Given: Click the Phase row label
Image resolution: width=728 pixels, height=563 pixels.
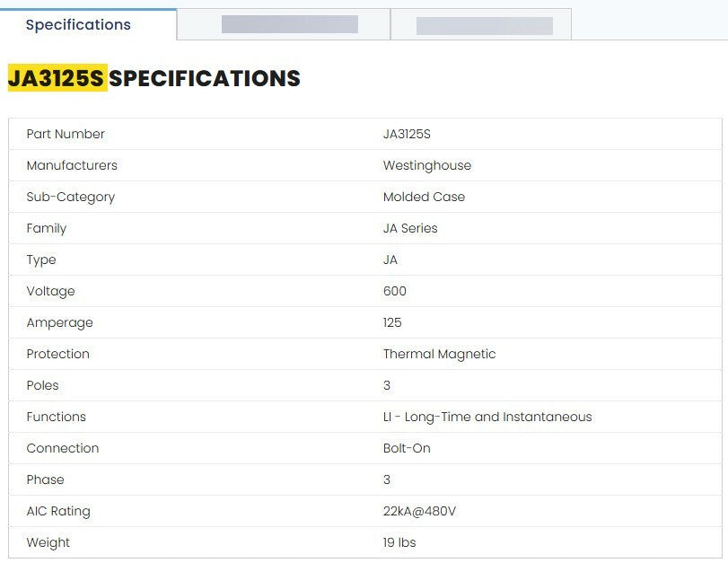Looking at the screenshot, I should [x=45, y=479].
